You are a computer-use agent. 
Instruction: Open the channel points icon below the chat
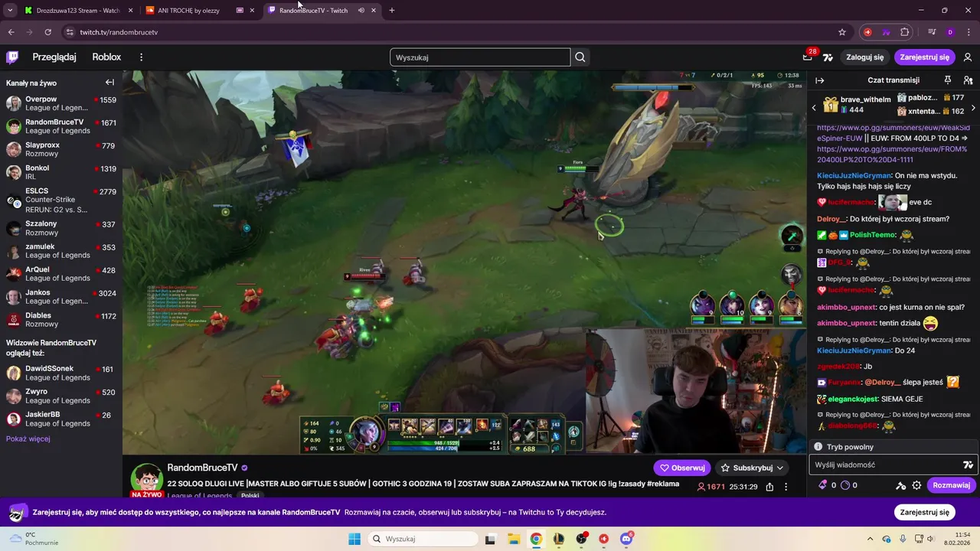coord(845,485)
